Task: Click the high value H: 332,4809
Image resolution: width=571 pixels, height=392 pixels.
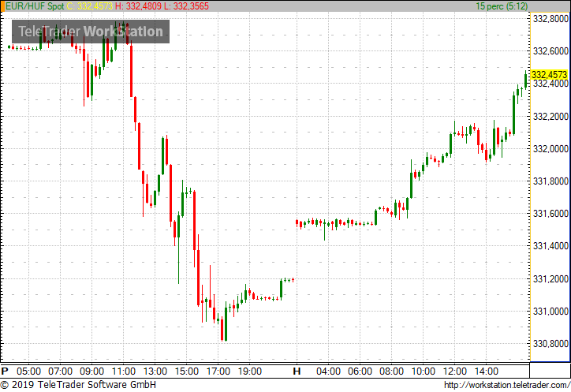Action: click(138, 6)
